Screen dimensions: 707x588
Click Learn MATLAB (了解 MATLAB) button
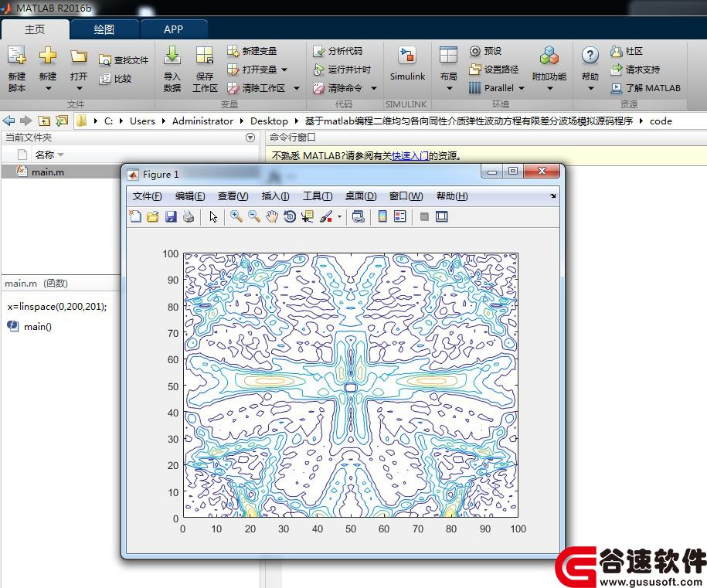[645, 88]
